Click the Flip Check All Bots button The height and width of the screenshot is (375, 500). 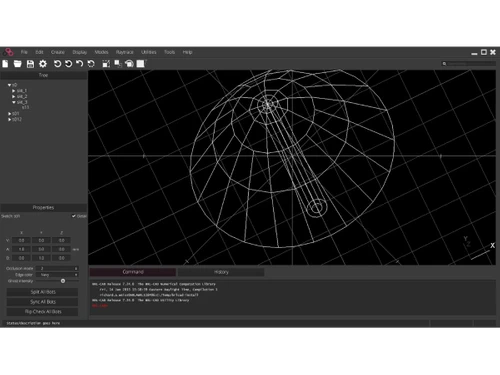(x=43, y=312)
